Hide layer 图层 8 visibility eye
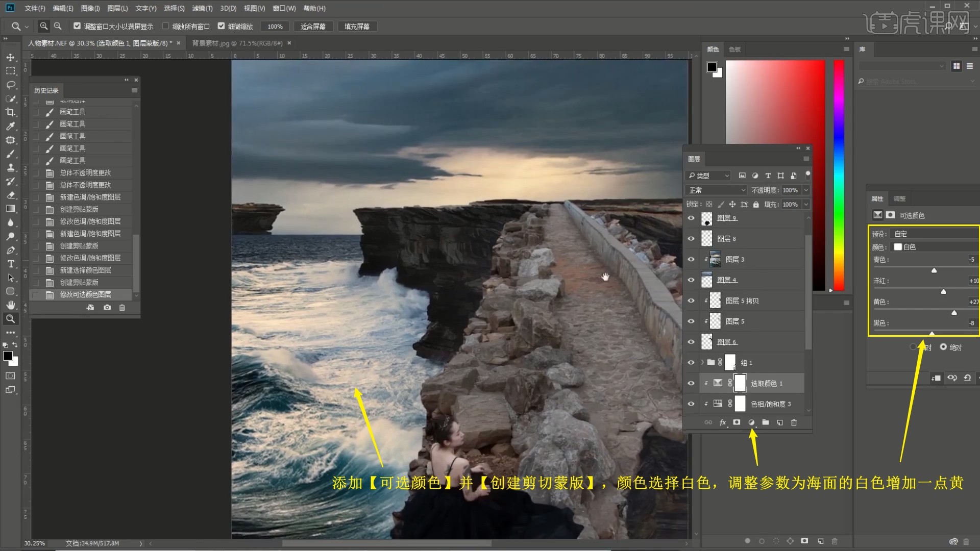 691,239
